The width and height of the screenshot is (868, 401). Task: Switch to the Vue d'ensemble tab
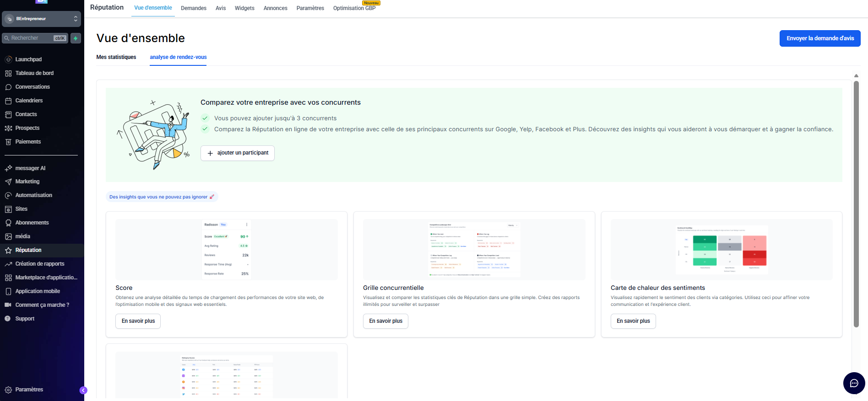coord(153,8)
